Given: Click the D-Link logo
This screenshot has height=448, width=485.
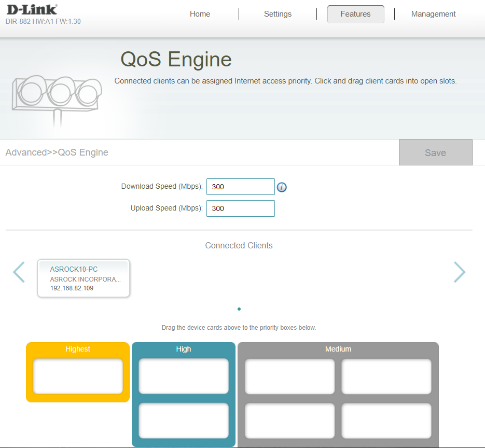Looking at the screenshot, I should coord(32,9).
